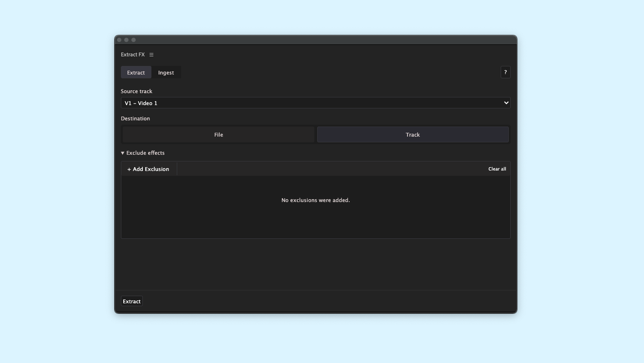Click the 'Extract FX' panel title

(x=133, y=55)
